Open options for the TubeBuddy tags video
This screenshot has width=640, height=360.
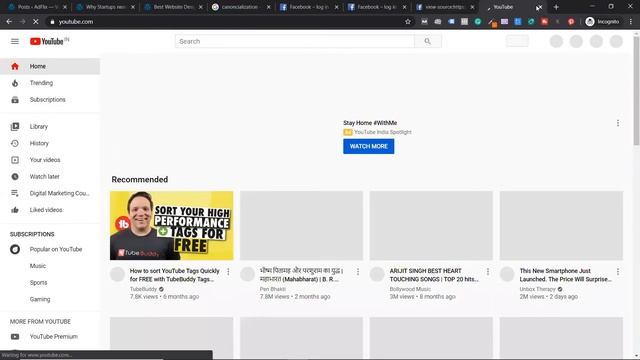click(x=228, y=271)
